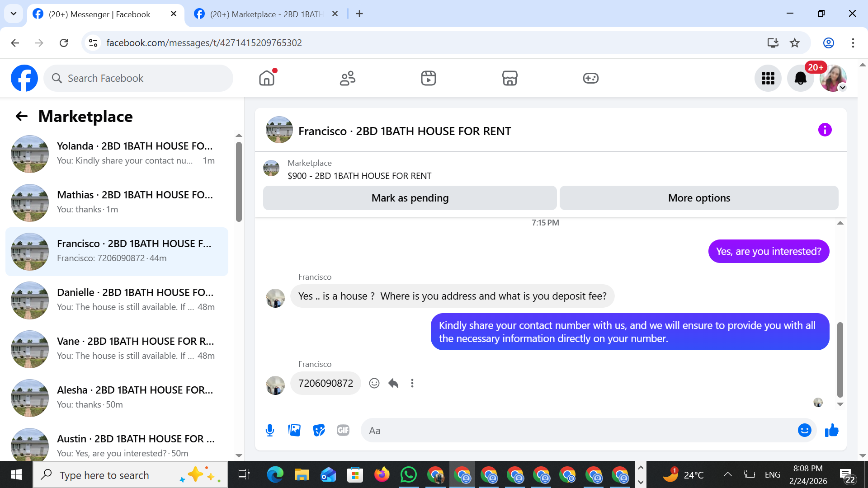
Task: Open conversation information purple icon
Action: pos(825,130)
